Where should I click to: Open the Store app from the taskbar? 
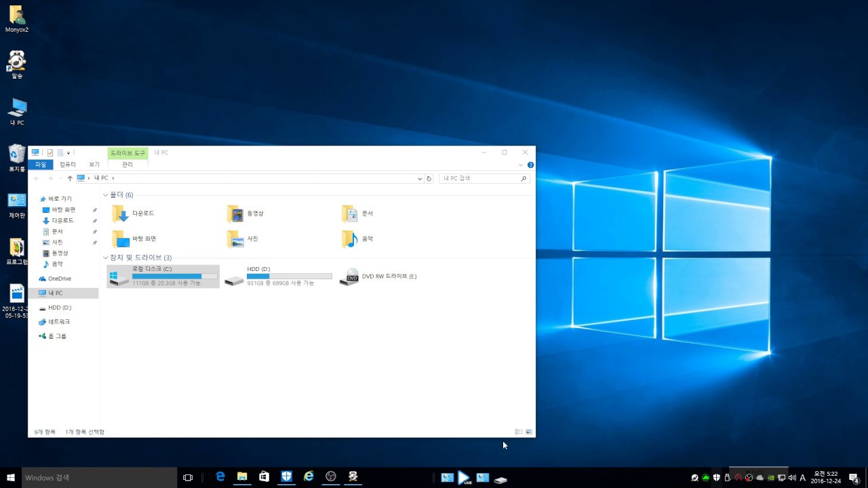click(x=264, y=477)
